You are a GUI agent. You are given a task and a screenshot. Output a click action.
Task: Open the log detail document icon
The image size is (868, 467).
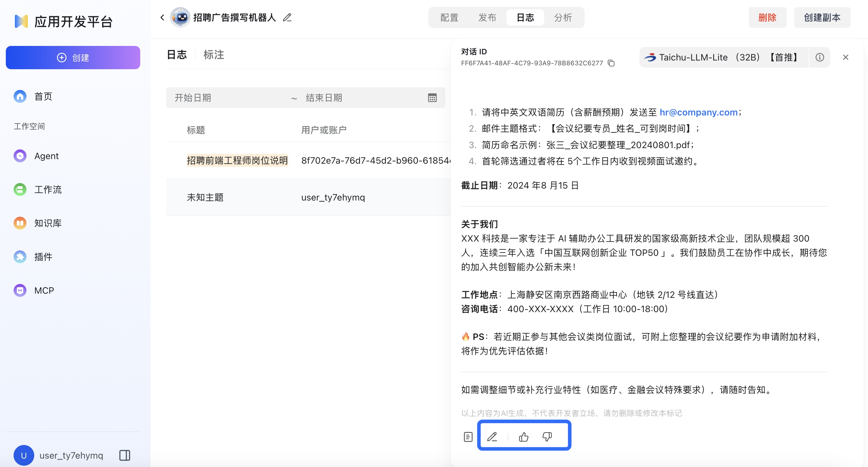pos(468,437)
